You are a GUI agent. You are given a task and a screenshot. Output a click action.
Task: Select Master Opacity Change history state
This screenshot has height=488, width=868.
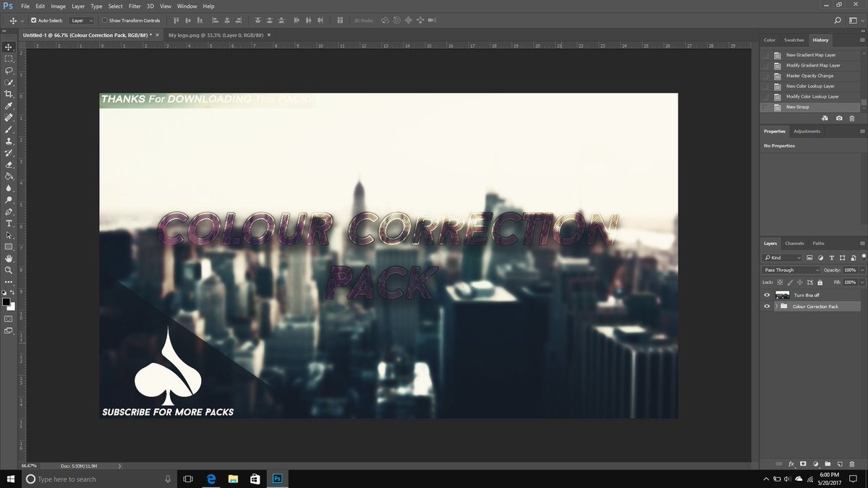click(811, 75)
